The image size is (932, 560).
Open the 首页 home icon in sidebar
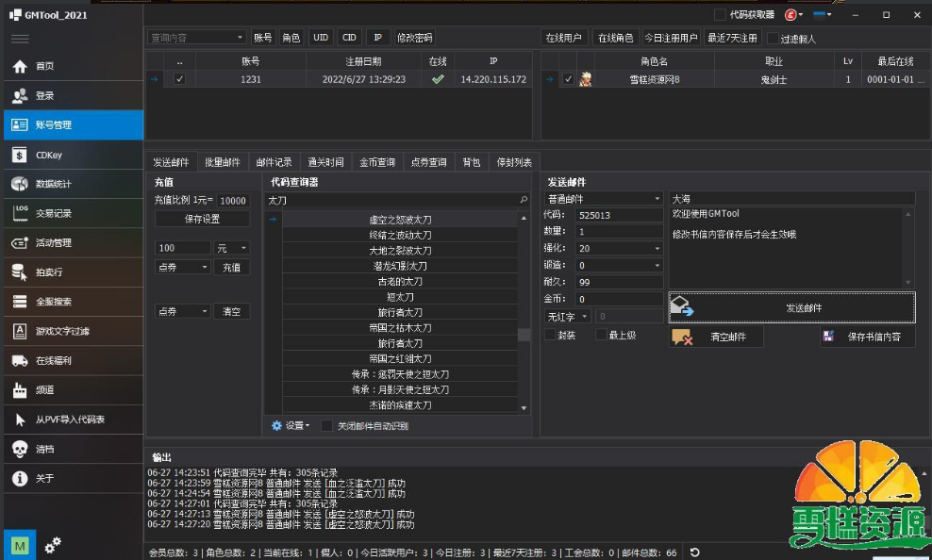point(19,66)
